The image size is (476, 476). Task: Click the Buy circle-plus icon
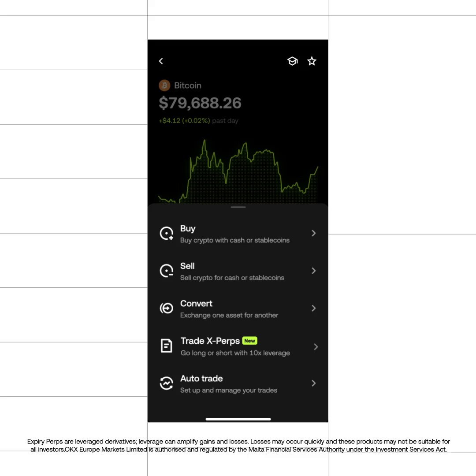[166, 234]
